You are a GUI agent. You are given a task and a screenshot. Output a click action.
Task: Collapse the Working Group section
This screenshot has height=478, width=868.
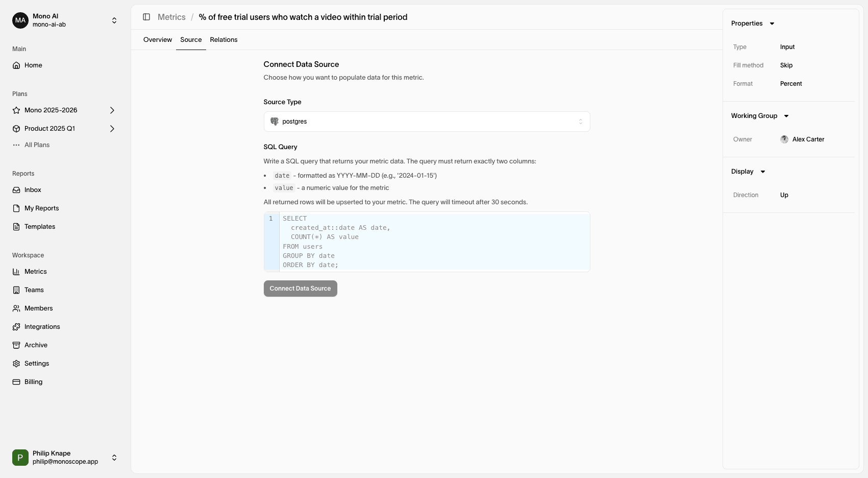point(786,115)
